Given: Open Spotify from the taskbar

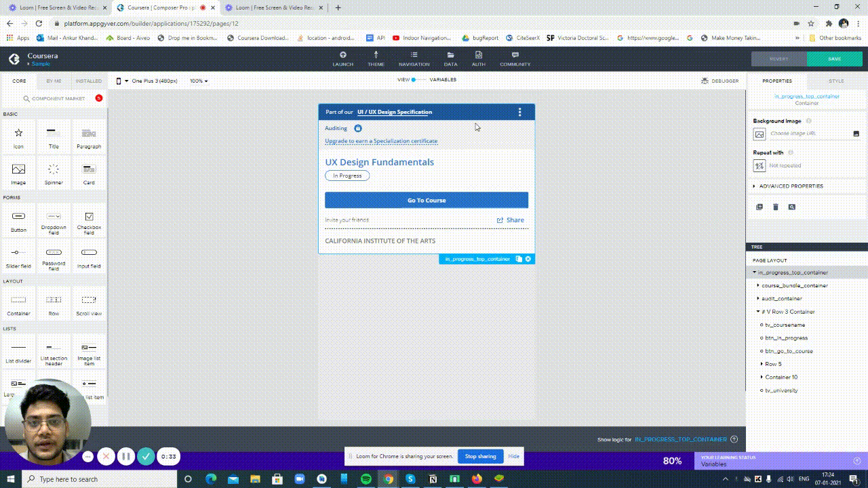Looking at the screenshot, I should pyautogui.click(x=366, y=479).
